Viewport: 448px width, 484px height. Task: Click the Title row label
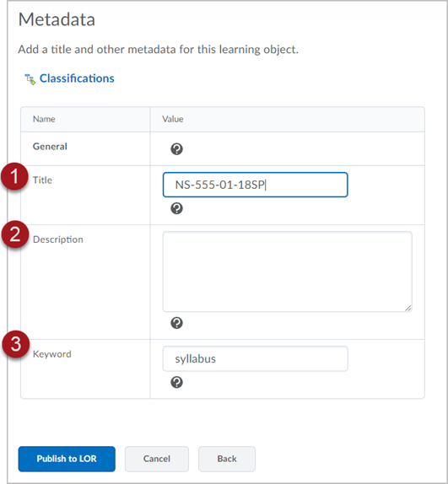tap(43, 180)
